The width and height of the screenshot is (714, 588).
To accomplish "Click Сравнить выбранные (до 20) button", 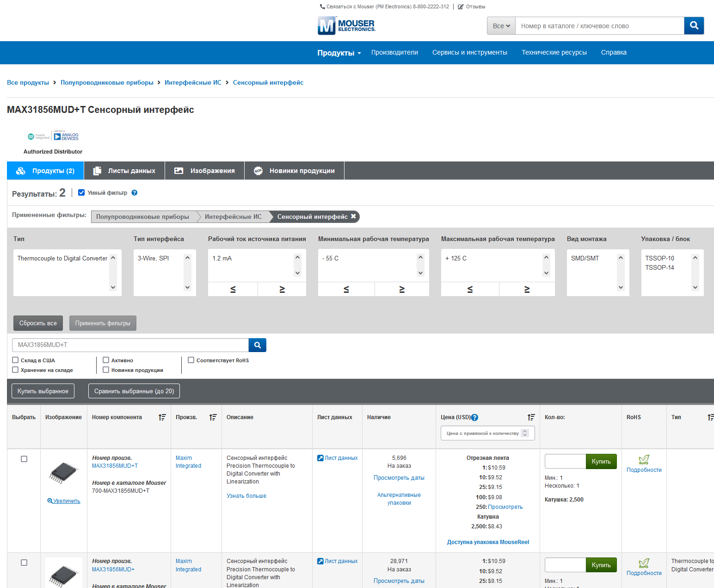I will 134,391.
